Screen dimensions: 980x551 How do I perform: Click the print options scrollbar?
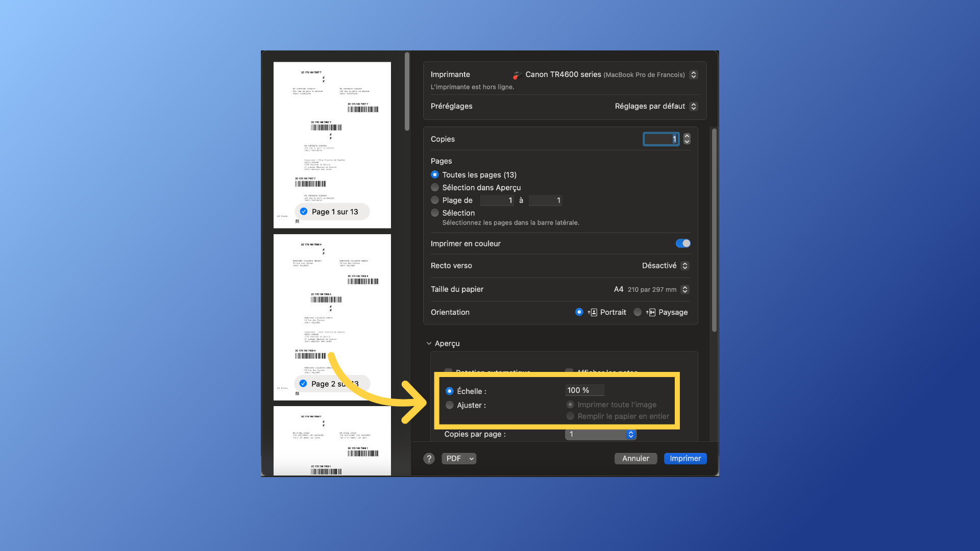[714, 230]
